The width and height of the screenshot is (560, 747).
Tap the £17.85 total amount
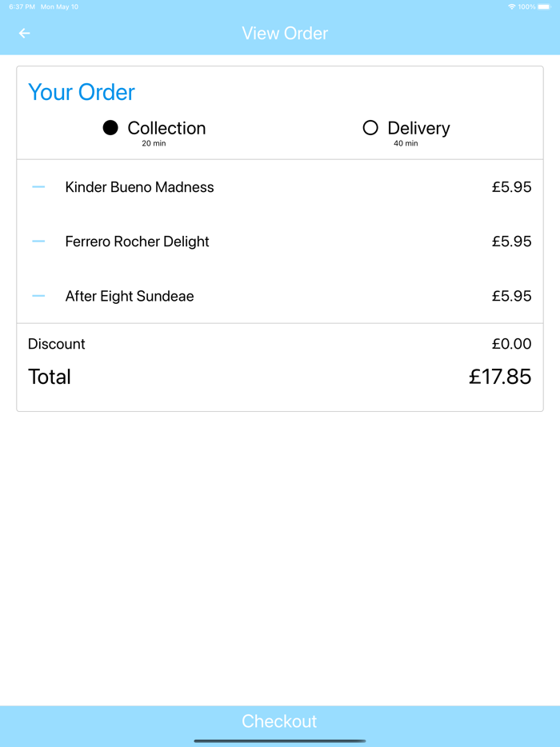(500, 377)
